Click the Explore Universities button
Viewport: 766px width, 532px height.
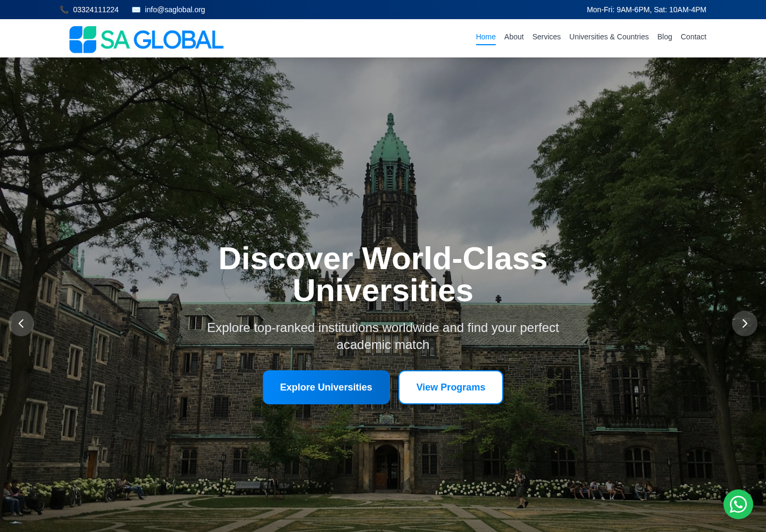(x=326, y=387)
